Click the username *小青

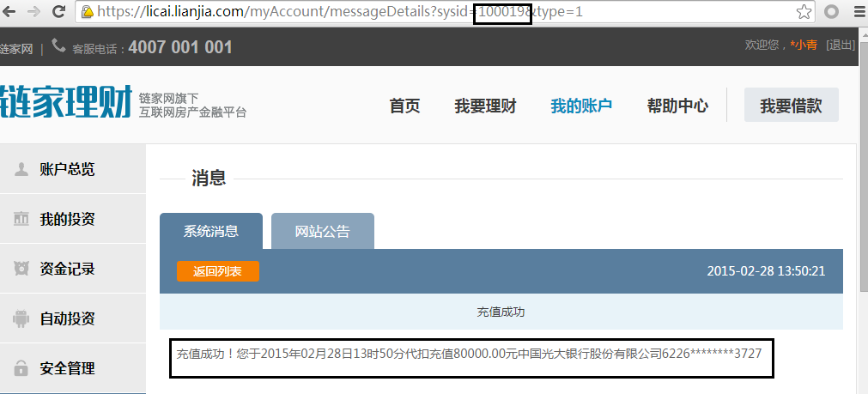804,45
